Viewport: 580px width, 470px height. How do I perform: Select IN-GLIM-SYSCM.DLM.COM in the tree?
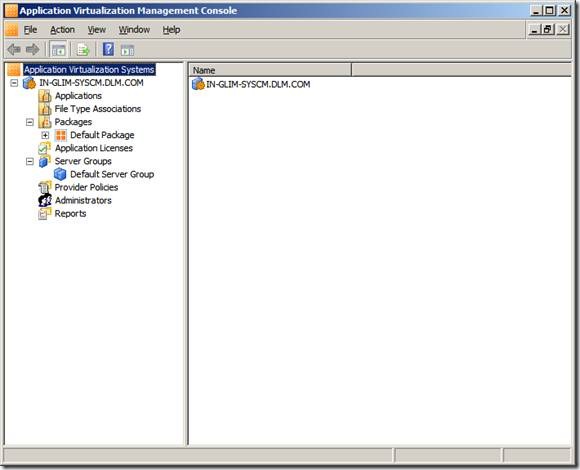point(91,83)
